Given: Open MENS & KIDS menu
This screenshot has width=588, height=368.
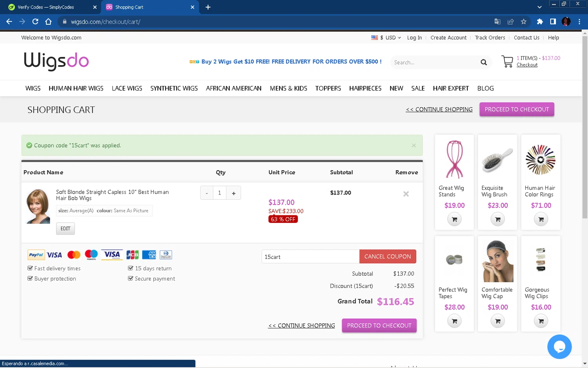Looking at the screenshot, I should click(x=289, y=89).
